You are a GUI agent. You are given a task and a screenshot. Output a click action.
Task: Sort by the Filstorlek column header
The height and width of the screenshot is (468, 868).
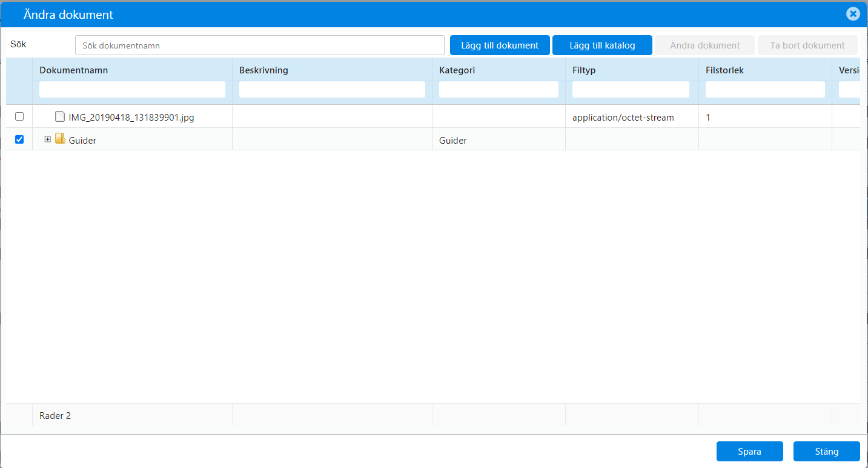click(724, 70)
